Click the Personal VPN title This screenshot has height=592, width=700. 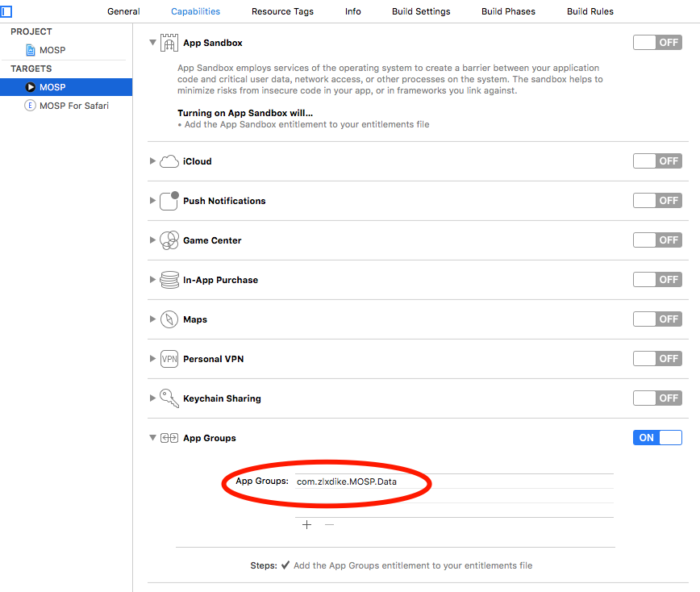[x=214, y=359]
